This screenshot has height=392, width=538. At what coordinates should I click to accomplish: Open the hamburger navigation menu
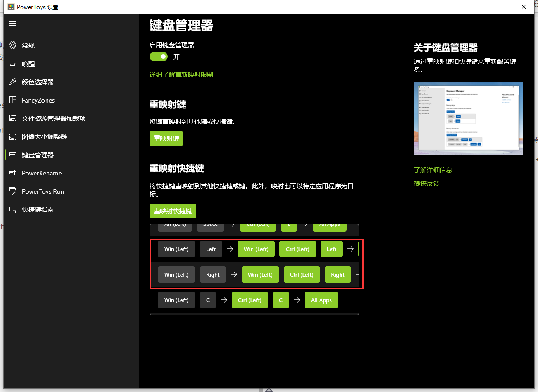(x=13, y=23)
